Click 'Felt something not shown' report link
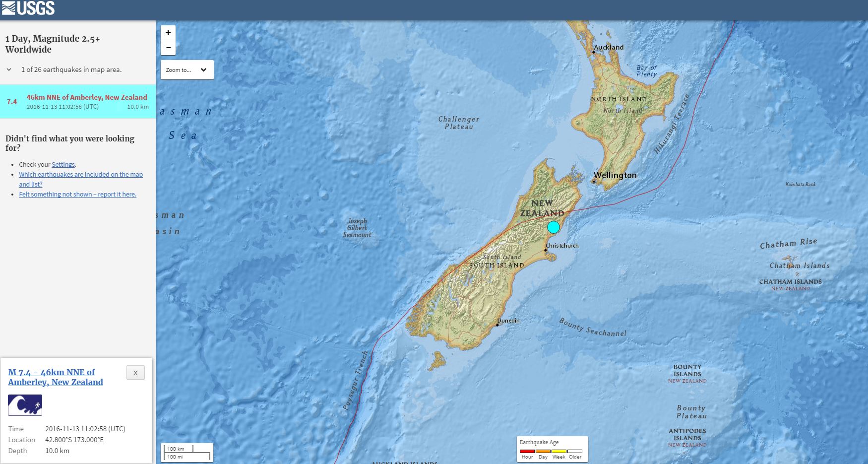Image resolution: width=868 pixels, height=464 pixels. (77, 195)
